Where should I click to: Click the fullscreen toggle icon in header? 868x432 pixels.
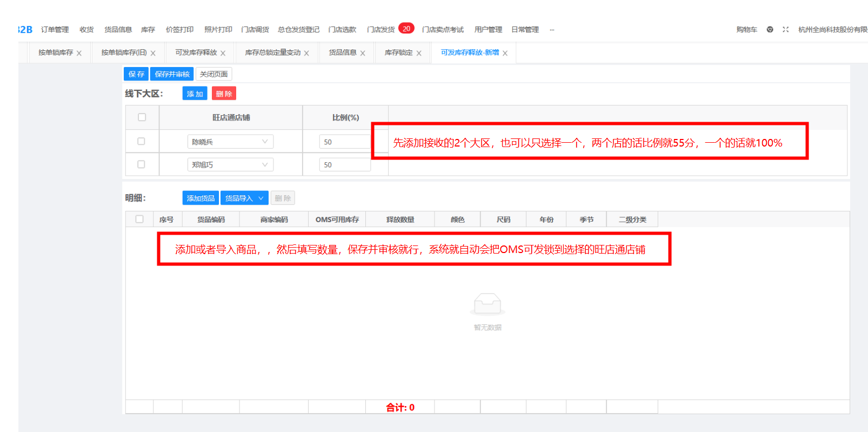[x=785, y=30]
